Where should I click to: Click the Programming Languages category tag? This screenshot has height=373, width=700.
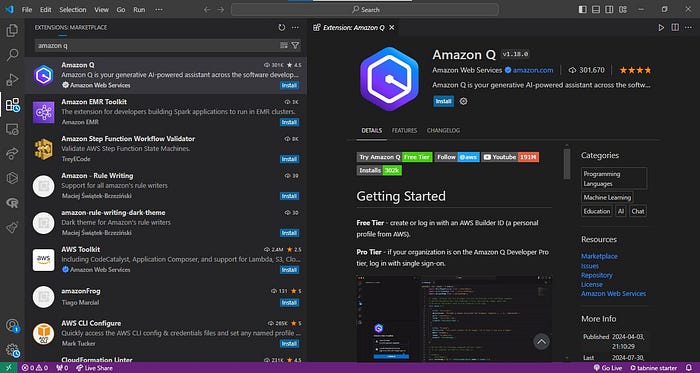(614, 178)
